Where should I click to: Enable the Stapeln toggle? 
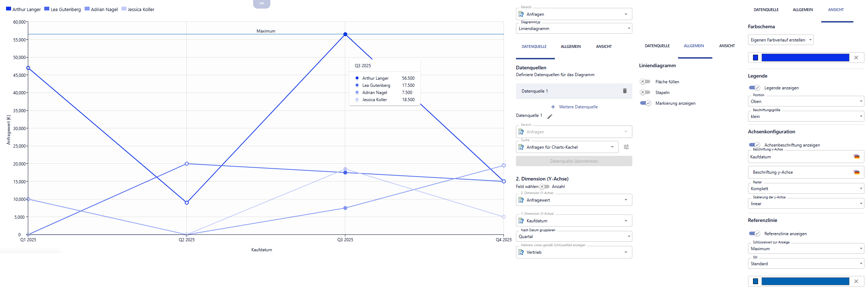click(x=645, y=93)
